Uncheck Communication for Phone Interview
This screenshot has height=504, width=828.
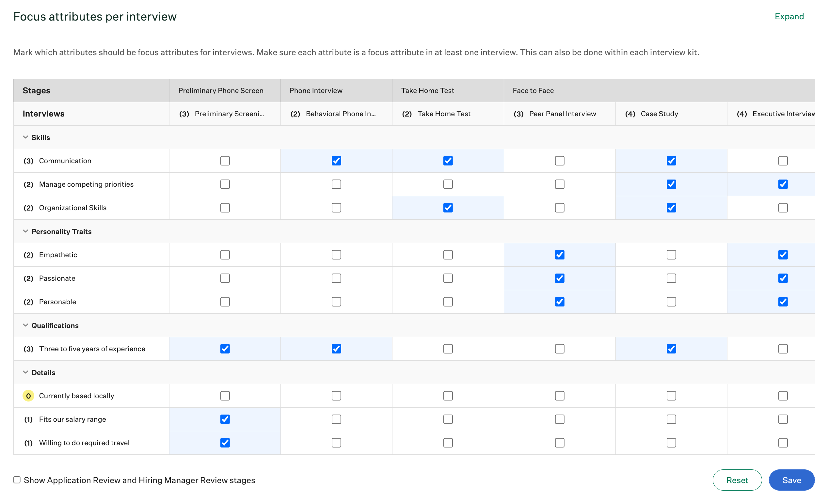point(336,161)
